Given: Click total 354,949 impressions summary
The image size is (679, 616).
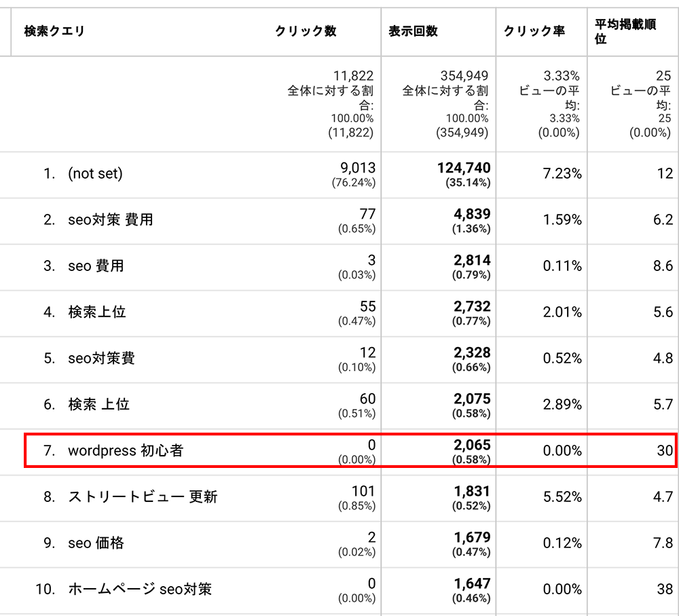Looking at the screenshot, I should pos(464,76).
